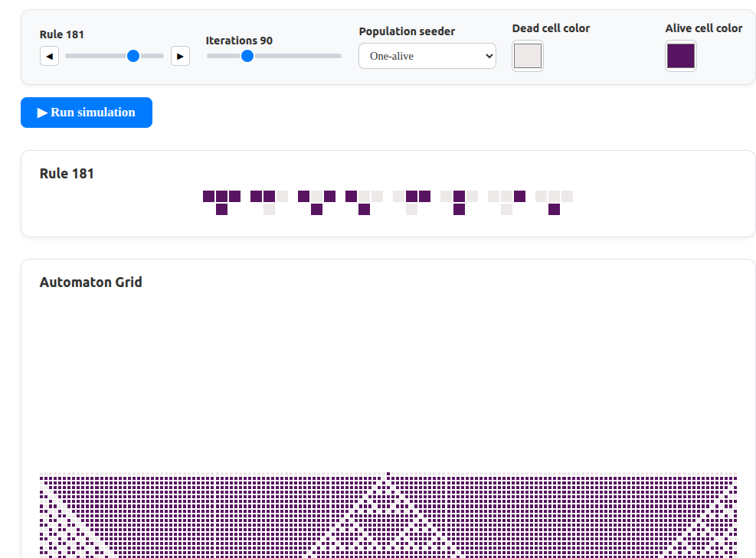Increase the rule number using the right arrow
This screenshot has height=558, width=756.
pyautogui.click(x=180, y=55)
